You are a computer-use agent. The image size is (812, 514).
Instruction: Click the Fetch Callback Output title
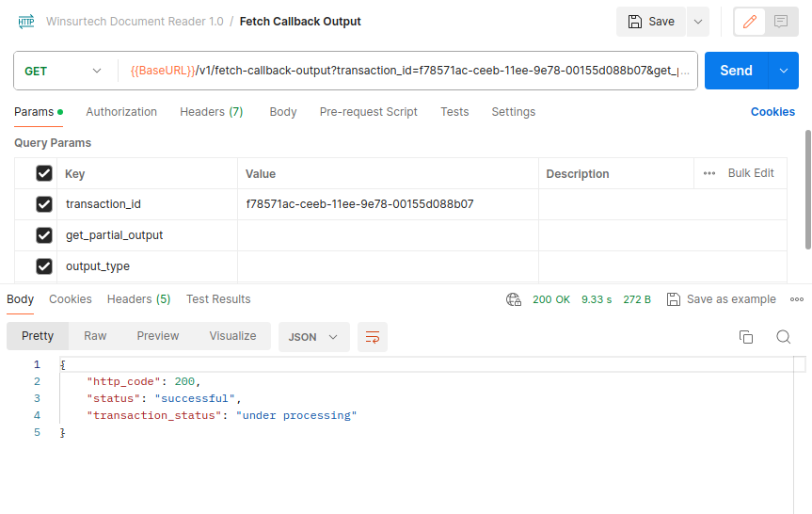pyautogui.click(x=300, y=22)
